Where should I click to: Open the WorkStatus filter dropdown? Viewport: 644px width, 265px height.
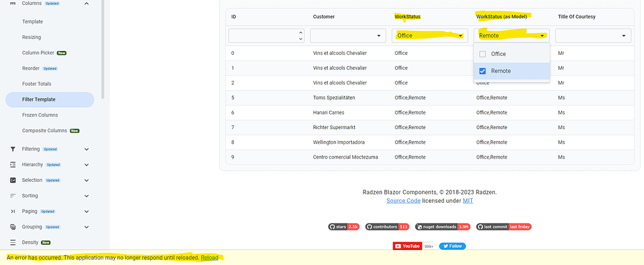tap(430, 36)
